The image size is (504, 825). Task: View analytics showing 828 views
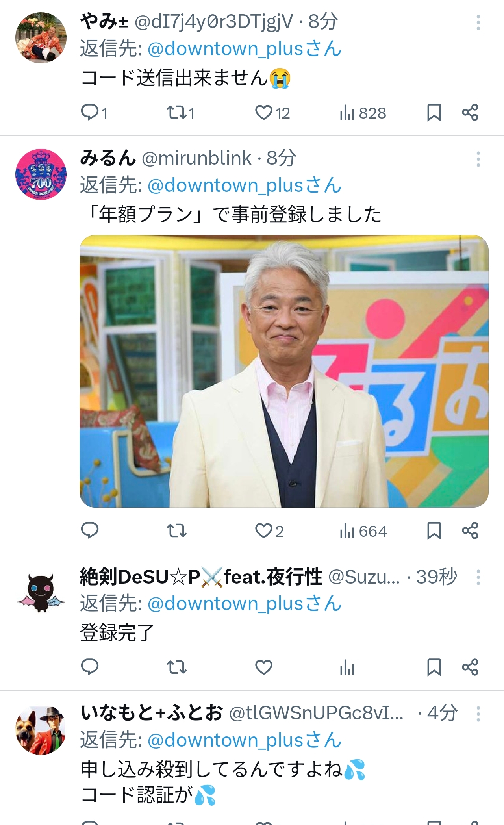coord(363,113)
